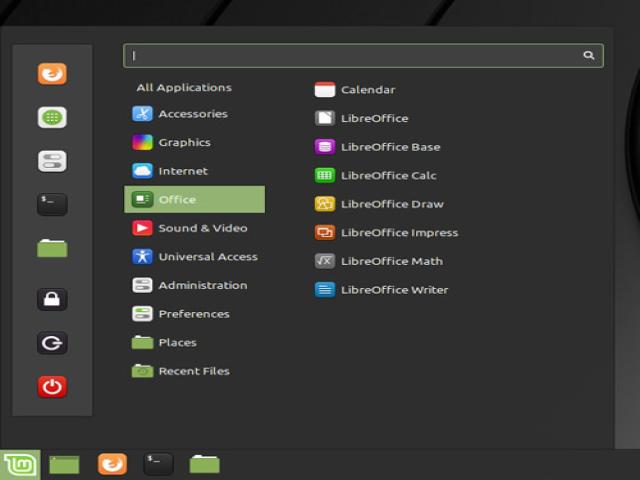This screenshot has width=640, height=480.
Task: Launch LibreOffice Base
Action: click(377, 147)
